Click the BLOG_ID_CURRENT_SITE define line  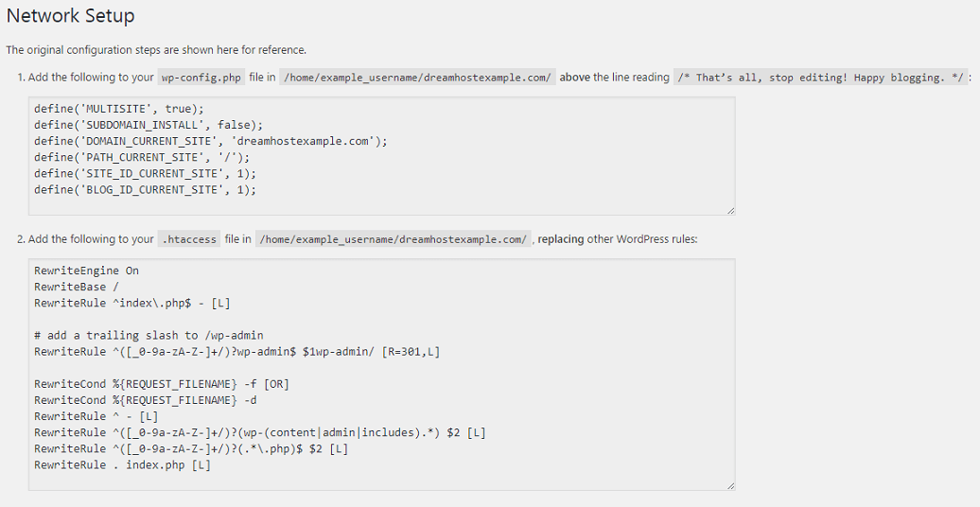[x=145, y=190]
